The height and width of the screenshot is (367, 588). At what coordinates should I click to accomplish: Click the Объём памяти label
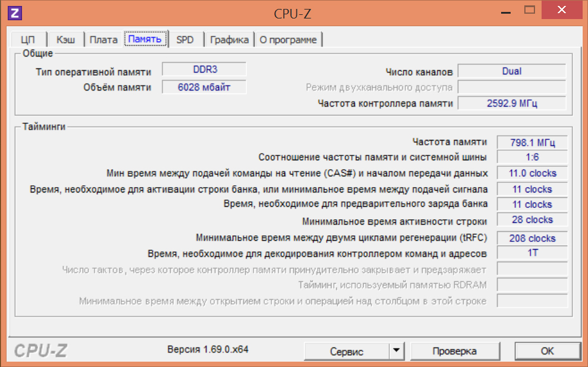click(x=117, y=88)
